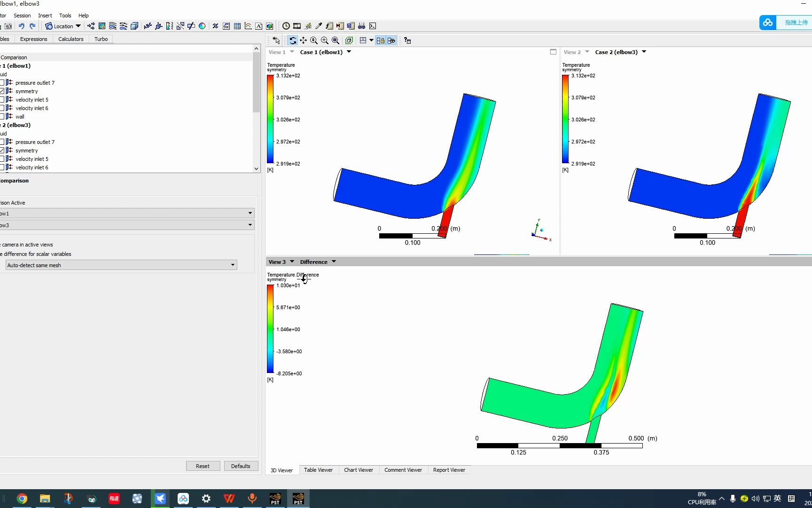The width and height of the screenshot is (812, 508).
Task: Insert a Text label using the ABC icon
Action: [x=148, y=26]
